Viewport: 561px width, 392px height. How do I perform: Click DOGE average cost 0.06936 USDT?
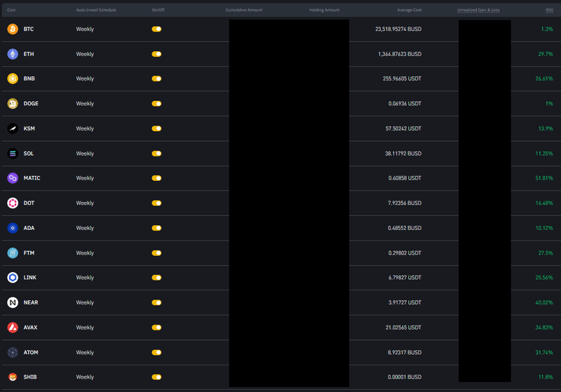405,103
